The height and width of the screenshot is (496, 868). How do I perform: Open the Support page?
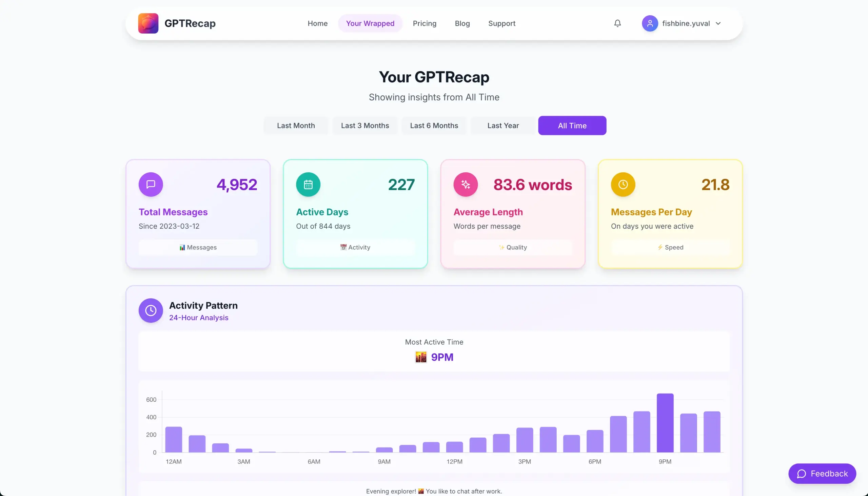502,23
